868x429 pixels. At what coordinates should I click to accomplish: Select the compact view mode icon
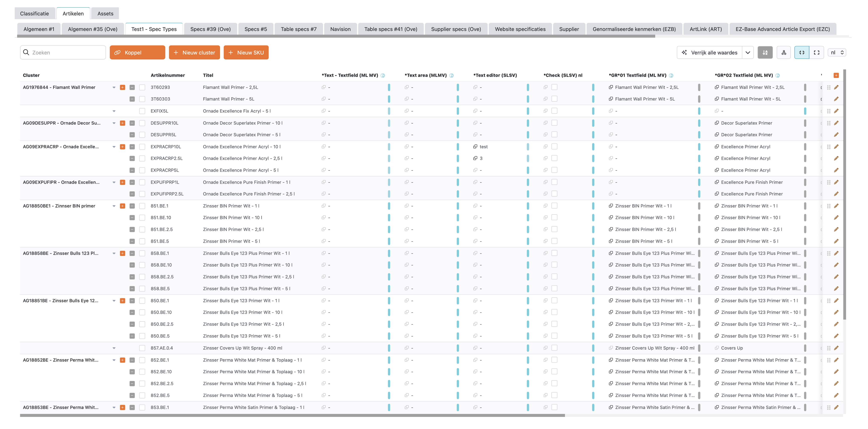[x=802, y=53]
